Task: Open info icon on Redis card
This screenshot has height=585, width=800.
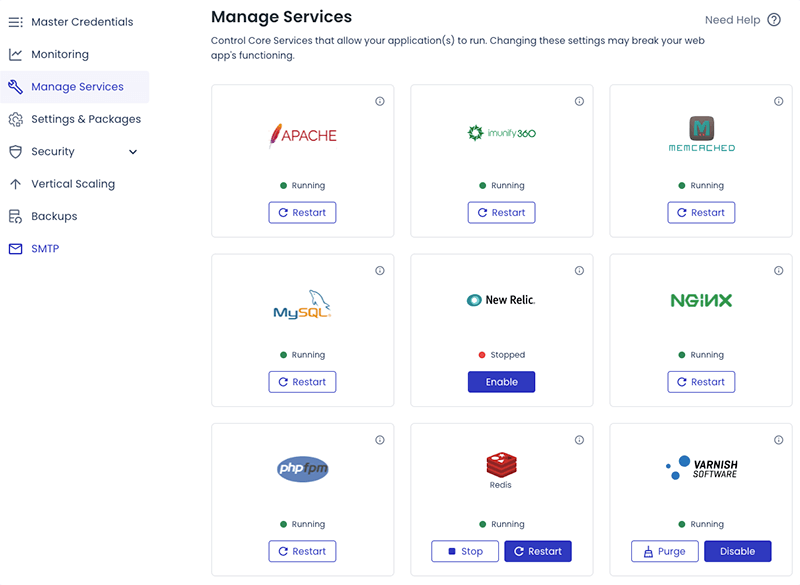Action: click(x=579, y=440)
